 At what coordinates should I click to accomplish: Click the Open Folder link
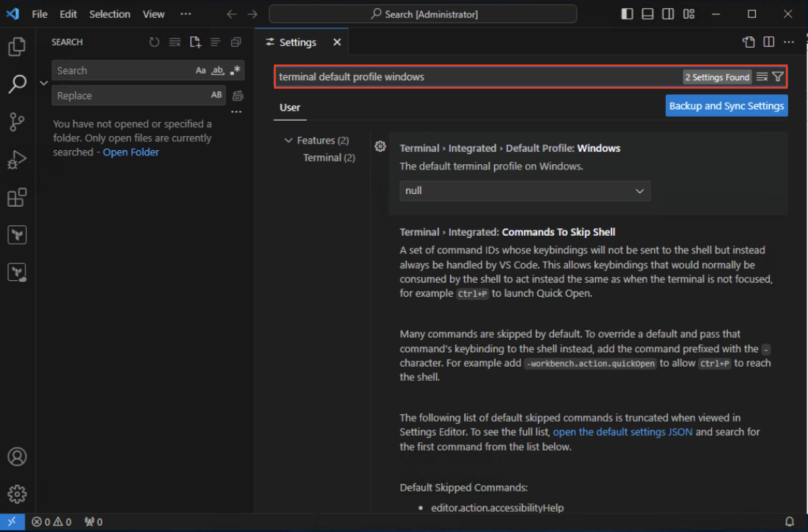tap(131, 152)
